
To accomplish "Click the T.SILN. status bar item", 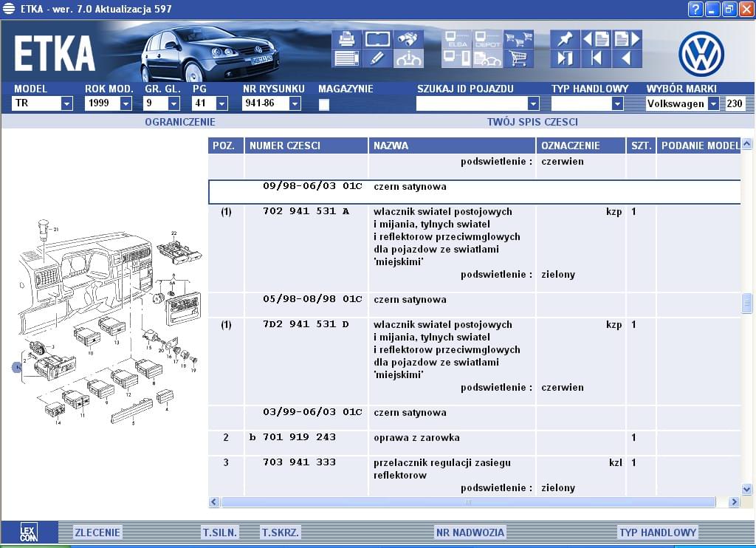I will pos(220,532).
